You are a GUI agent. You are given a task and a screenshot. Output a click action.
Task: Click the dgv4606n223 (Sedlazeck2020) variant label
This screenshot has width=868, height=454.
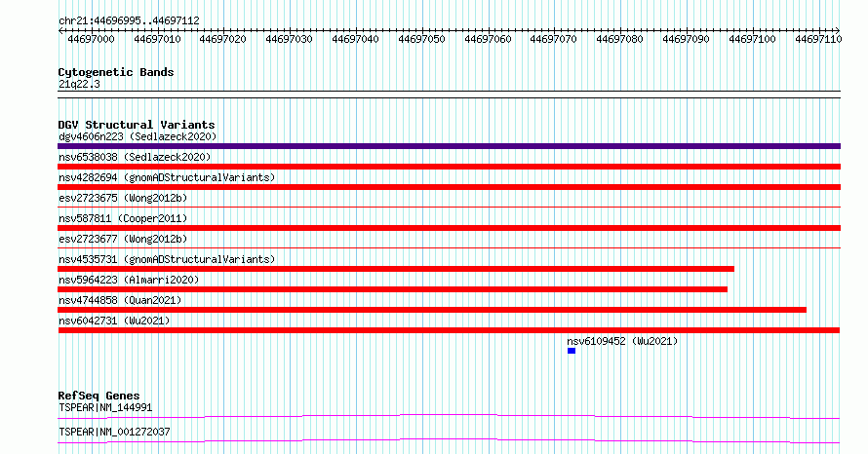(x=138, y=136)
